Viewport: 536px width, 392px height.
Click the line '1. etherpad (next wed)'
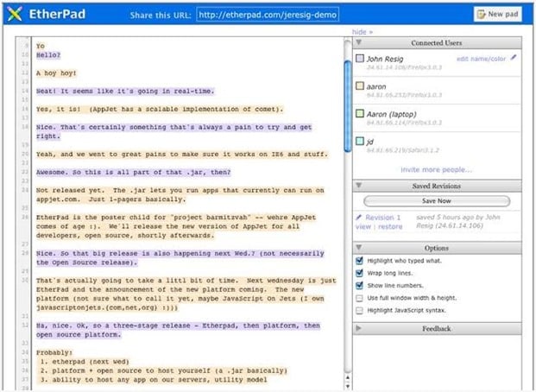(85, 362)
